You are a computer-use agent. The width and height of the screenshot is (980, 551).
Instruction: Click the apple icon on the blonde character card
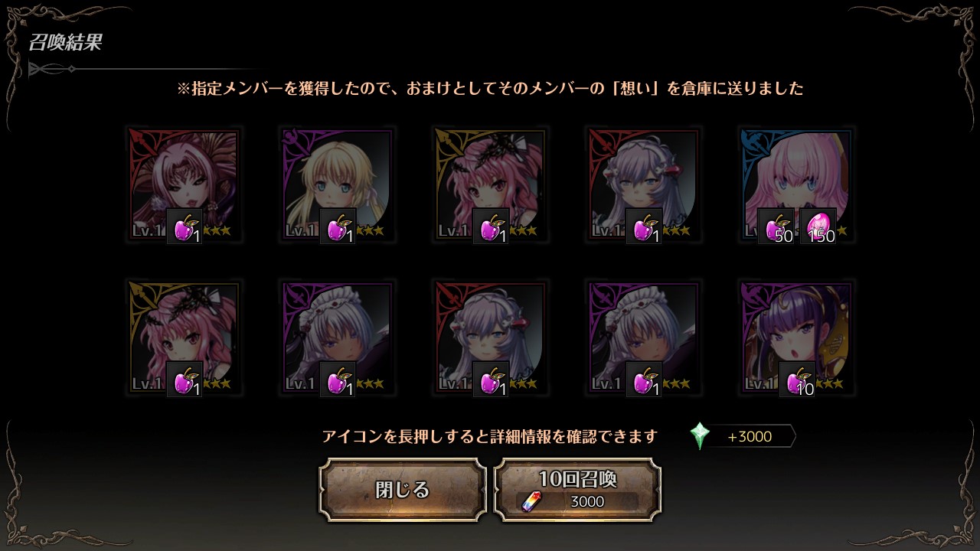338,227
